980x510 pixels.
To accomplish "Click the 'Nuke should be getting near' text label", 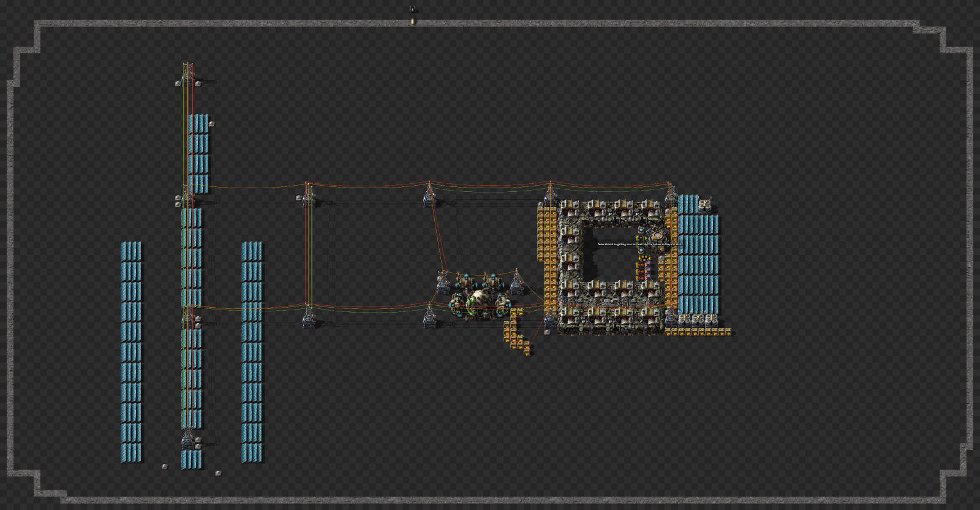I will click(x=639, y=244).
